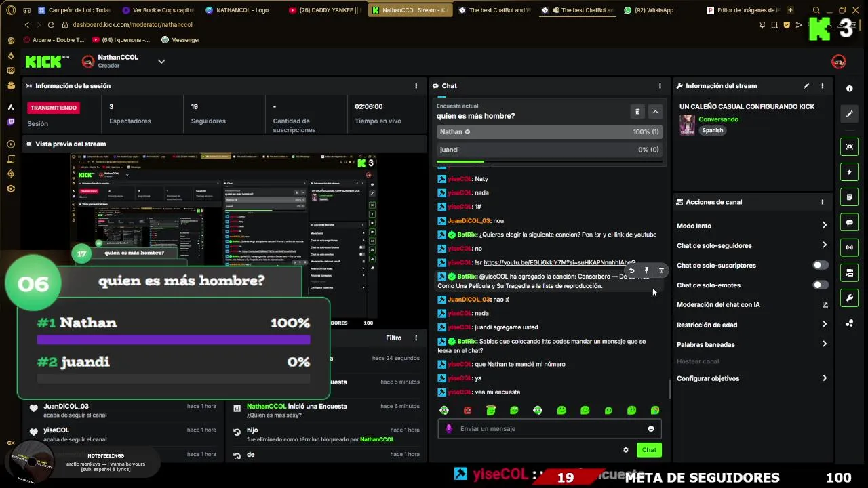
Task: Select the green-outlined pencil in right sidebar
Action: click(x=849, y=114)
